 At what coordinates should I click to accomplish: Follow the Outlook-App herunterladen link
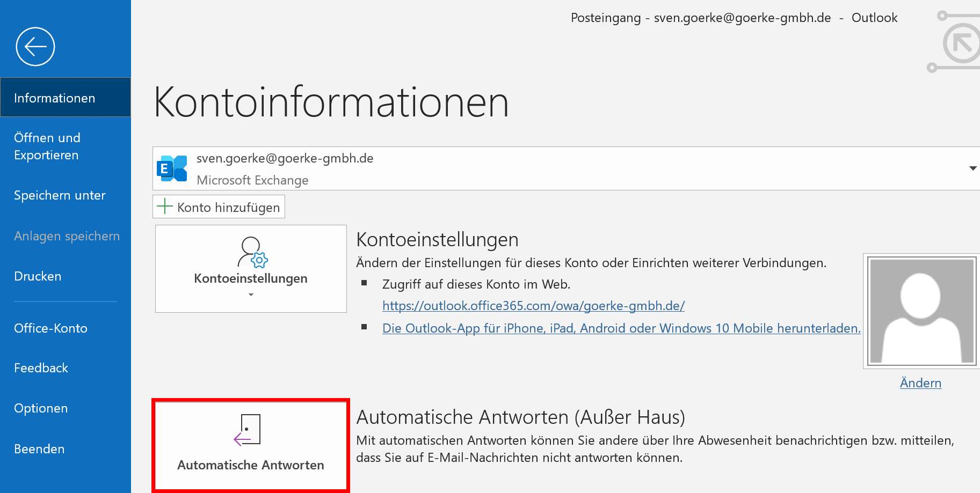point(621,328)
